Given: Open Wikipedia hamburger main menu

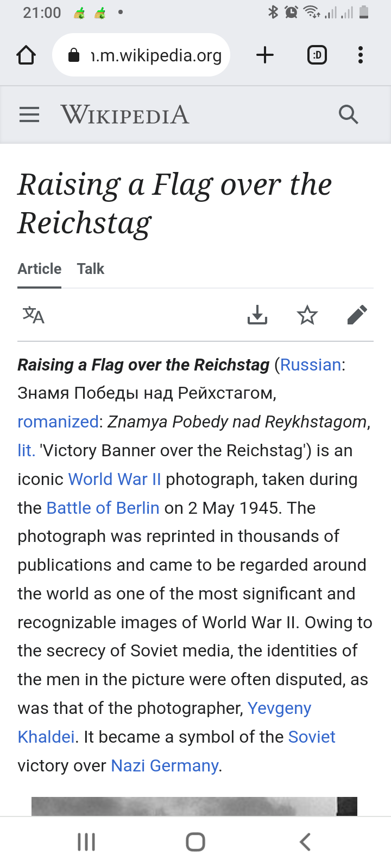Looking at the screenshot, I should point(29,114).
